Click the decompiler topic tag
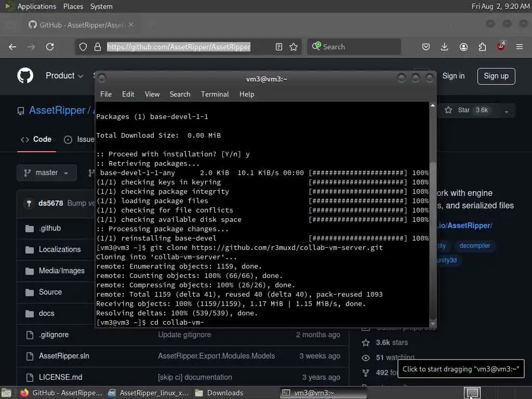This screenshot has width=532, height=399. click(x=475, y=246)
